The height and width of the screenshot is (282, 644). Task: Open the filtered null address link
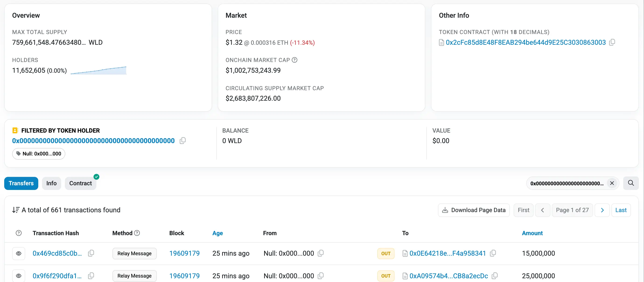(x=94, y=141)
